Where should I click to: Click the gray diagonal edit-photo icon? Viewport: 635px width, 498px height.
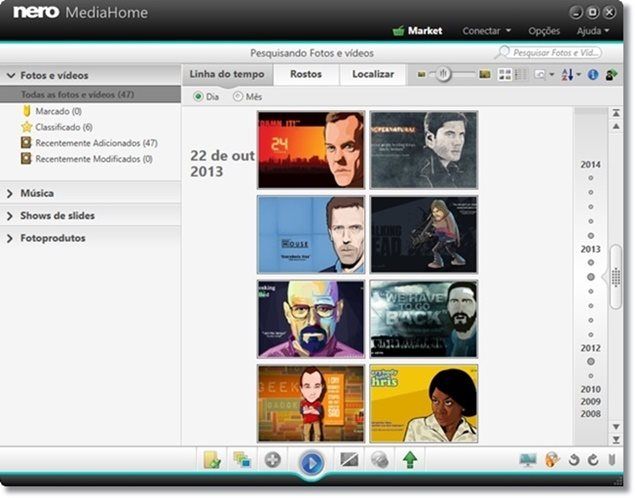(x=349, y=460)
